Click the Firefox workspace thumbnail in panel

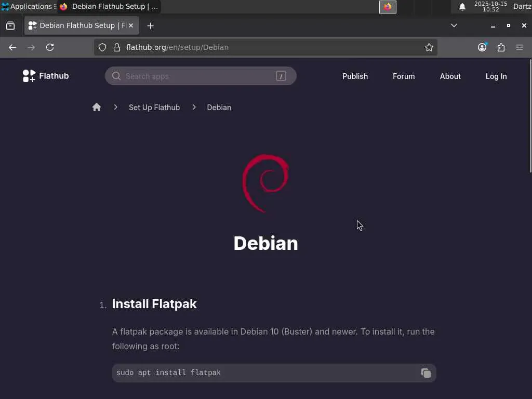click(388, 7)
